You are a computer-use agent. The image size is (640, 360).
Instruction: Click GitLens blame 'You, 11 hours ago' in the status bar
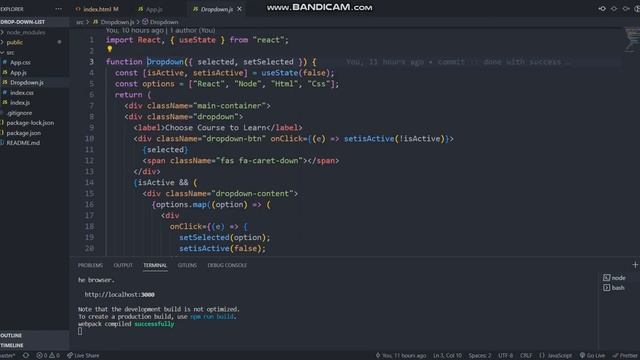tap(401, 356)
